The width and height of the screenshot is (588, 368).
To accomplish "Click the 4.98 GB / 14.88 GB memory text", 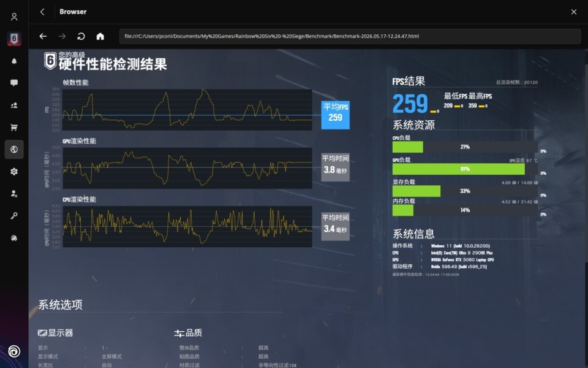I will [x=519, y=183].
